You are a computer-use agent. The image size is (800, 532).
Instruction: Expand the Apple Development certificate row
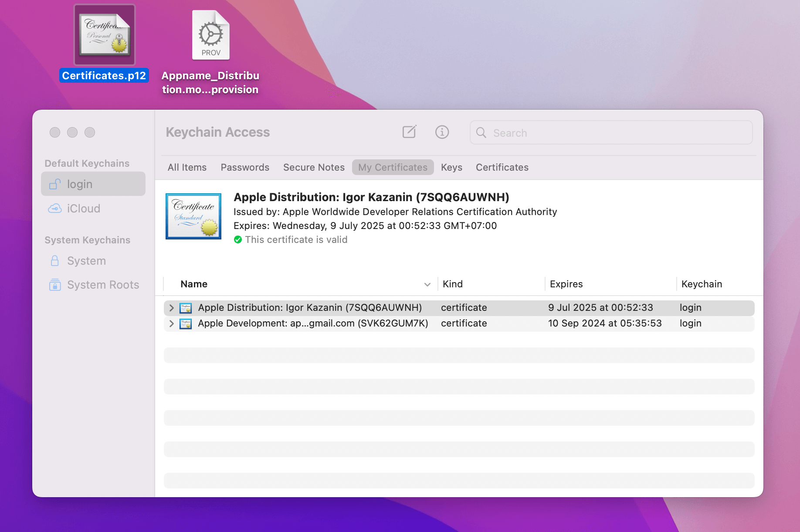171,323
